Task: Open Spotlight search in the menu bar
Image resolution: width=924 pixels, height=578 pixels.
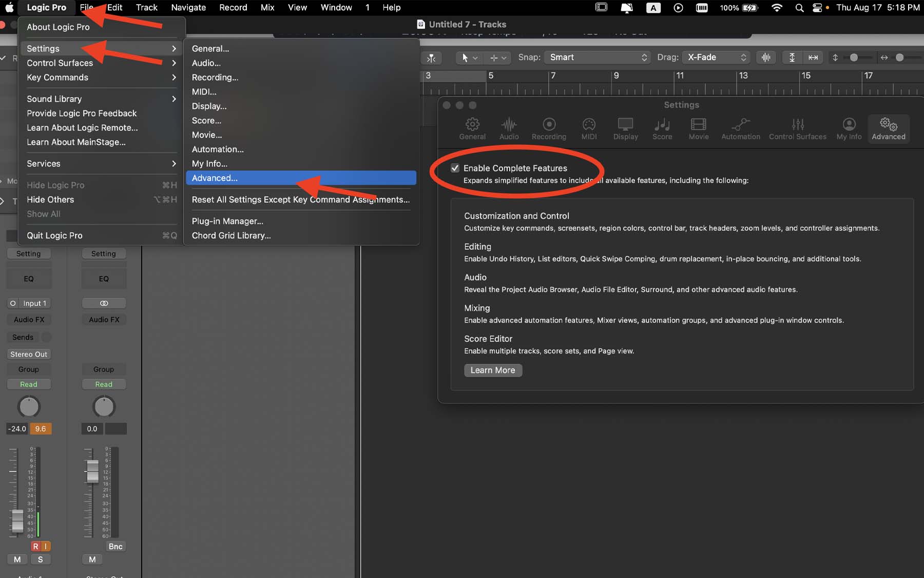Action: click(799, 8)
